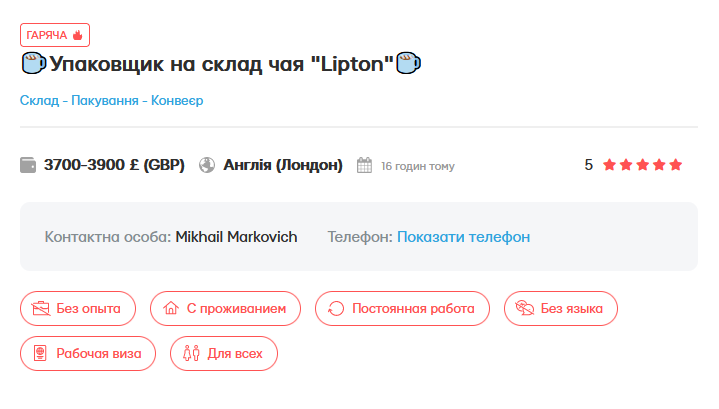The image size is (719, 409).
Task: Choose the Постоянная работа tag
Action: coord(402,308)
